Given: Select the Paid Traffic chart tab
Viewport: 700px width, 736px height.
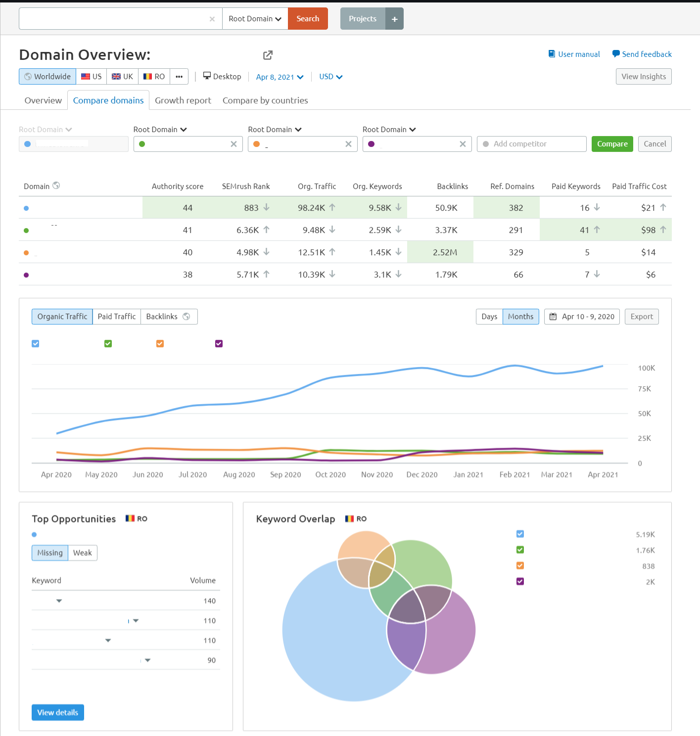Looking at the screenshot, I should pyautogui.click(x=117, y=317).
